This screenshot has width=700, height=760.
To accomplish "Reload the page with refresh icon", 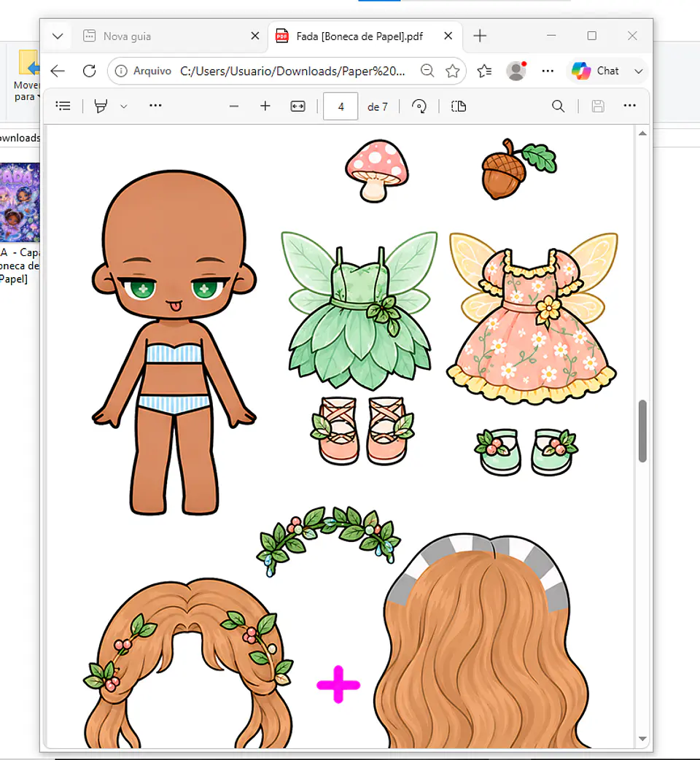I will 89,71.
